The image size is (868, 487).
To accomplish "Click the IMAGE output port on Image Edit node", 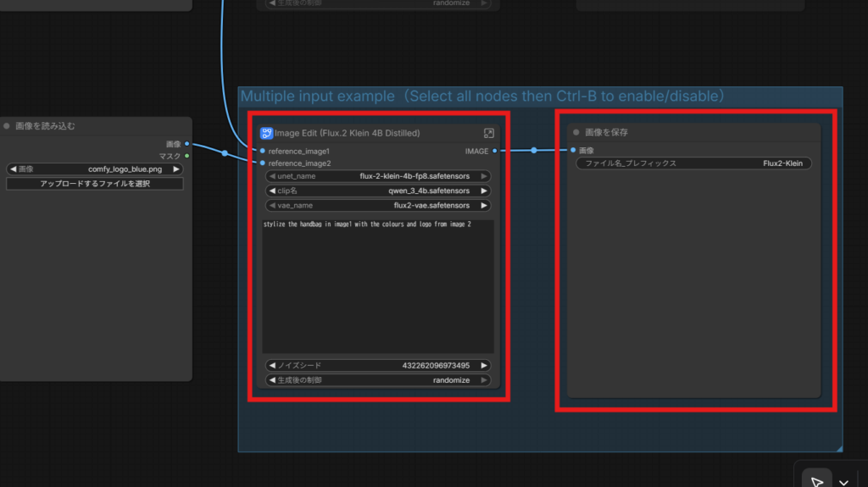I will 494,151.
